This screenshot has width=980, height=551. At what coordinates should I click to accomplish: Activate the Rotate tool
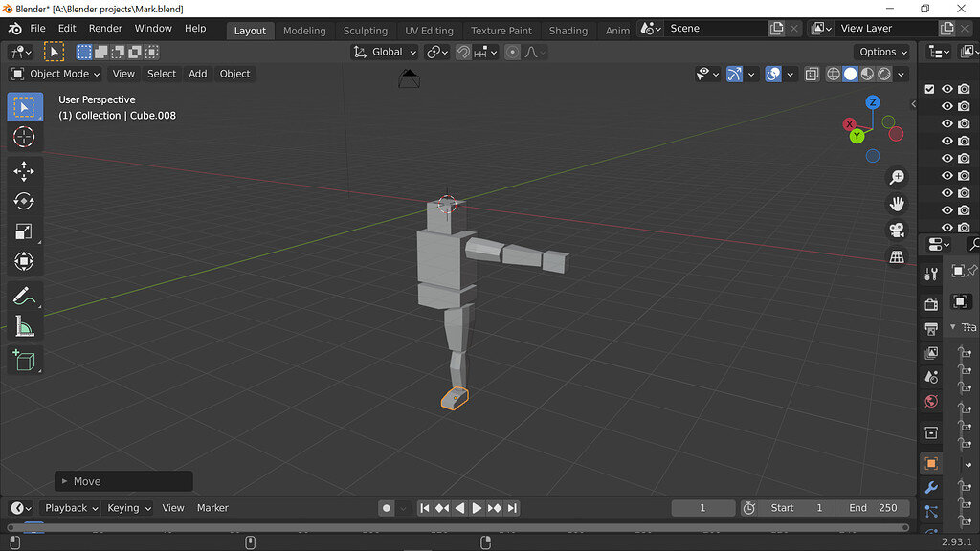[x=24, y=201]
